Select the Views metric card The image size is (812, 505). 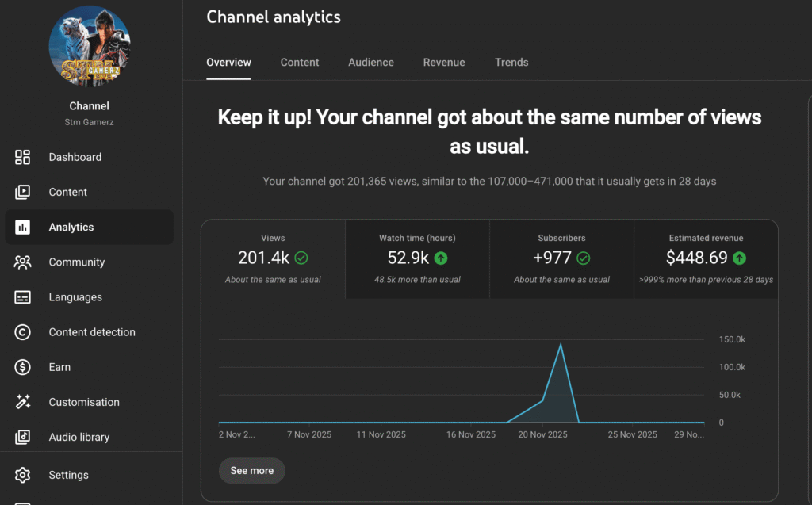point(273,258)
